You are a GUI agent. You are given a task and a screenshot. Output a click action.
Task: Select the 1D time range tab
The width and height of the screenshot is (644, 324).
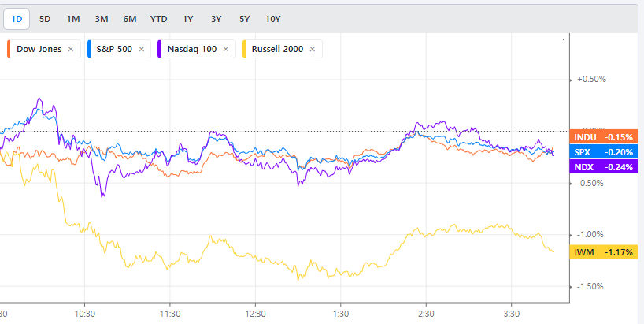click(x=17, y=18)
